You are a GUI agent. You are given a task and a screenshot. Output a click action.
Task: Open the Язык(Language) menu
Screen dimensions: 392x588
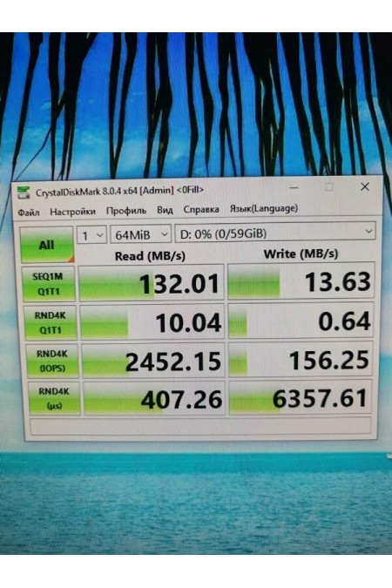coord(264,208)
